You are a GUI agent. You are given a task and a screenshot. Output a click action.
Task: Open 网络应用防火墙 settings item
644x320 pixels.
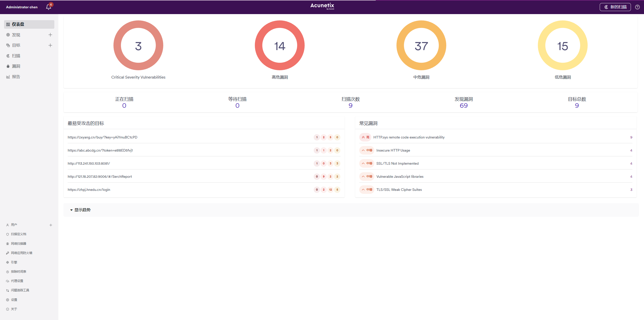[21, 253]
